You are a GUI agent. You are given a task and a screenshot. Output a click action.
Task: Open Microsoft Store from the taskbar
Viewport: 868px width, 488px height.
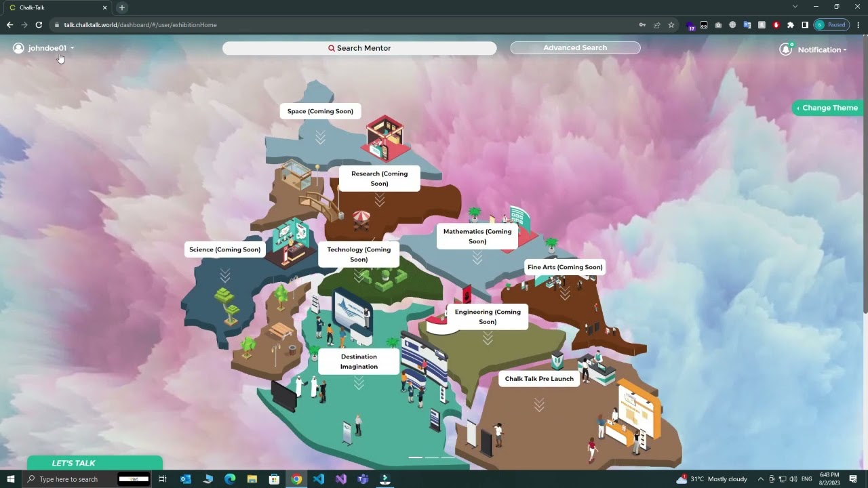point(274,479)
